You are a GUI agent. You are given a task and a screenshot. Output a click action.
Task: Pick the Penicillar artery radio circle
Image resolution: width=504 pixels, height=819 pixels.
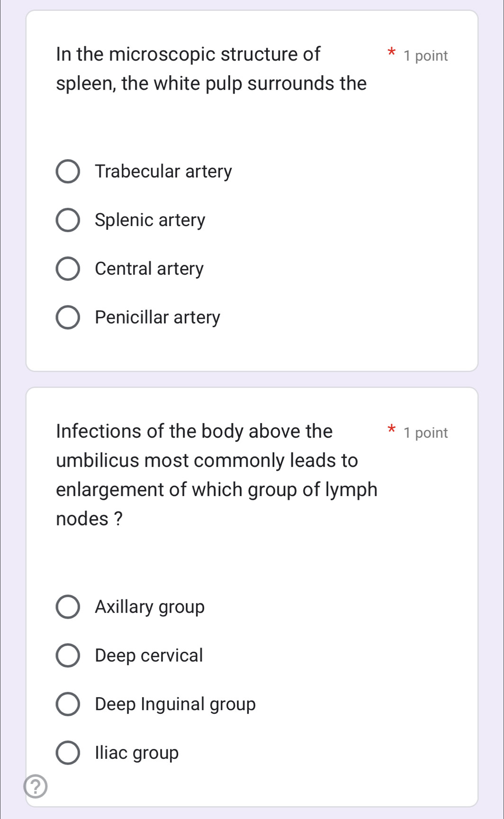tap(68, 317)
